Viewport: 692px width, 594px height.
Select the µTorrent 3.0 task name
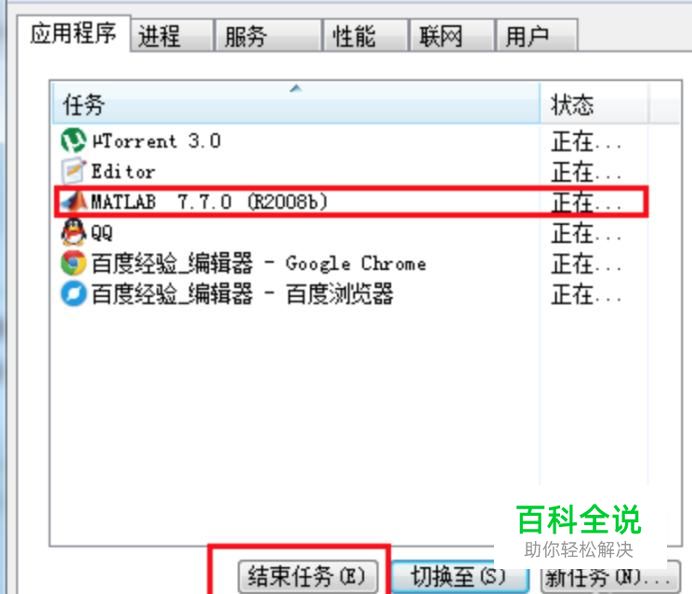156,141
